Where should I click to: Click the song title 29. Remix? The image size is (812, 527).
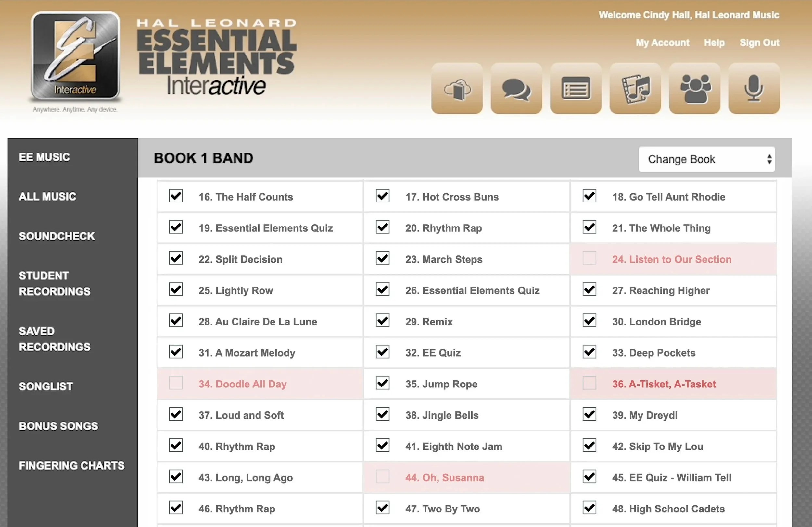click(x=429, y=322)
